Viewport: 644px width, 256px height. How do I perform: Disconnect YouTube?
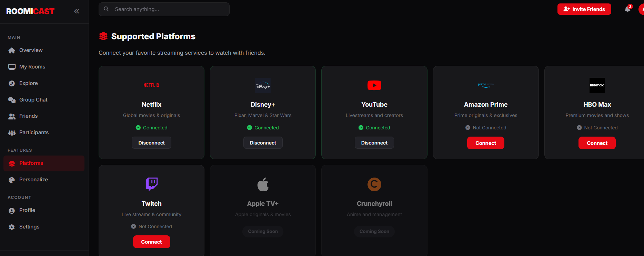coord(374,143)
